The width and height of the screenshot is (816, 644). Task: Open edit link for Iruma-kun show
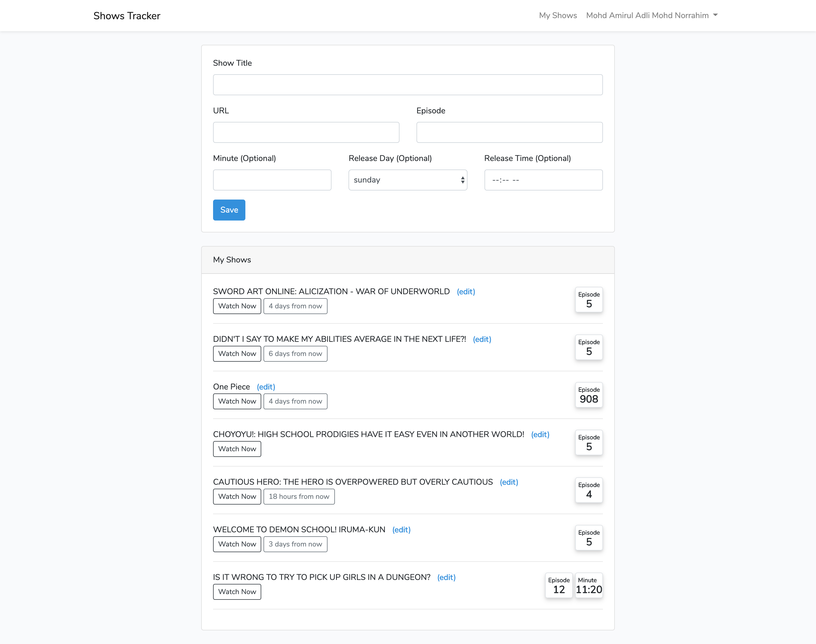pos(401,529)
